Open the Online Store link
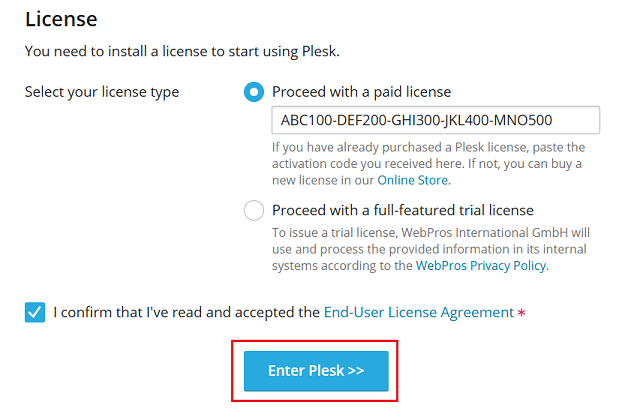Viewport: 631px width, 417px height. pos(413,180)
